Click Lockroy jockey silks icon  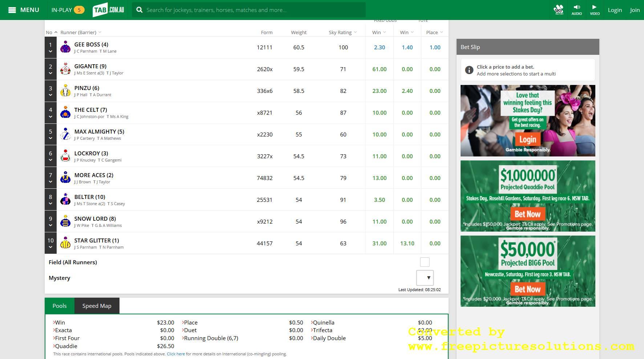tap(65, 156)
